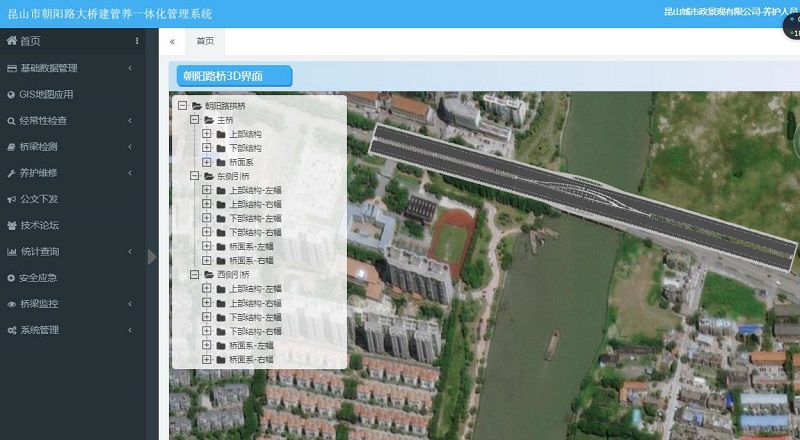
Task: Click the « tab scroll-left button
Action: [172, 41]
